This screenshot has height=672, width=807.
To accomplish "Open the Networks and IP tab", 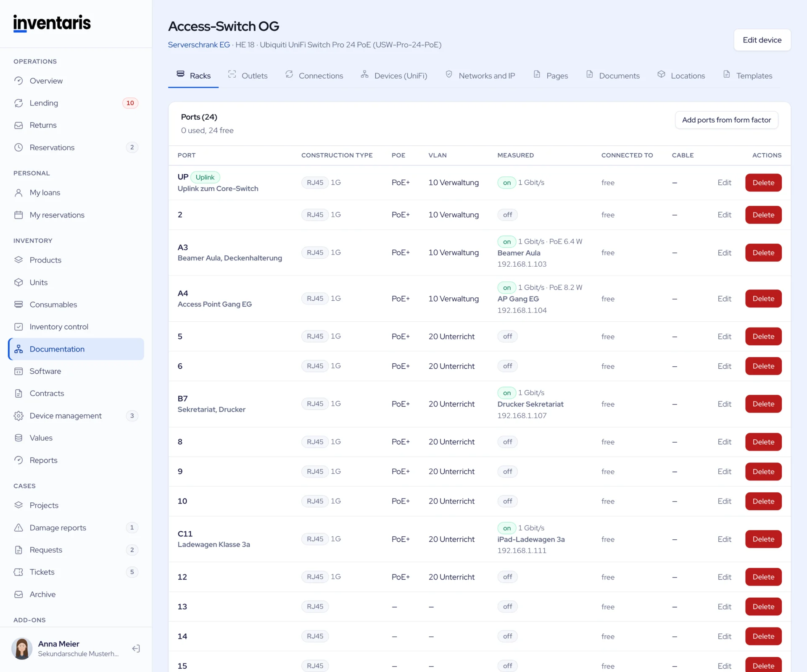I will coord(480,76).
